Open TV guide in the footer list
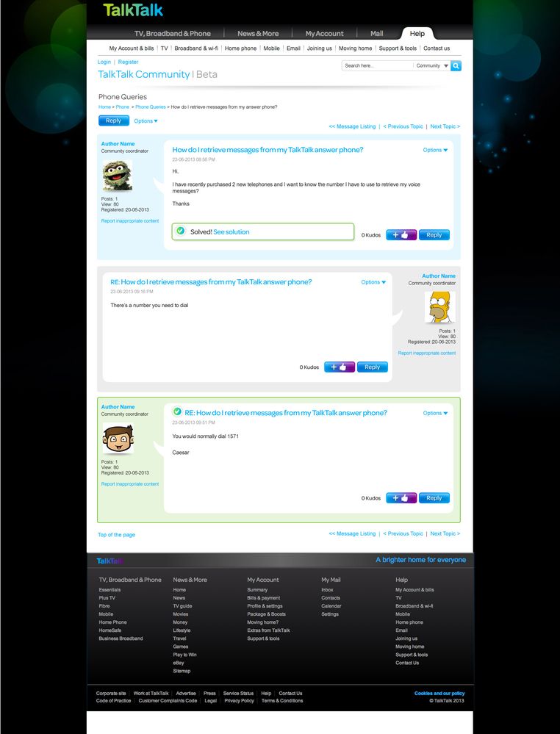Screen dimensions: 560x734 [182, 606]
